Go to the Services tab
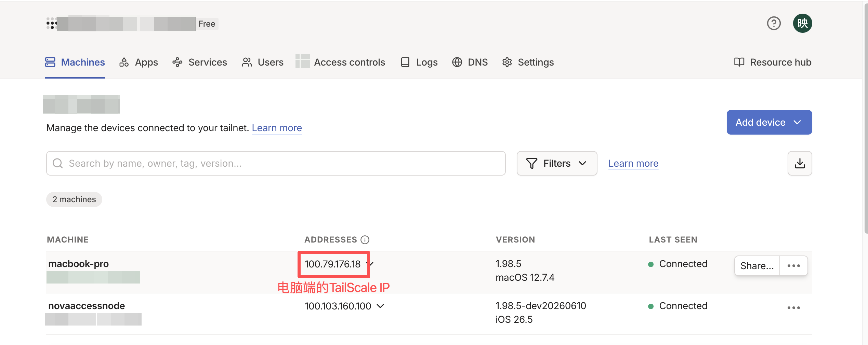 (200, 62)
